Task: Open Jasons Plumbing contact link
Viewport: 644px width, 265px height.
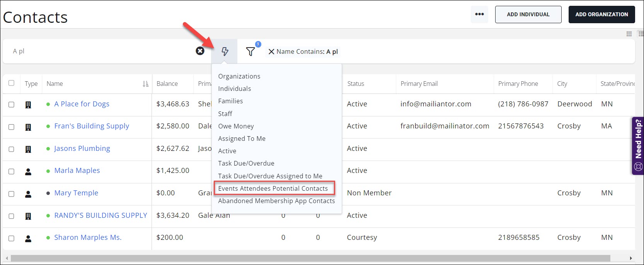Action: [82, 149]
